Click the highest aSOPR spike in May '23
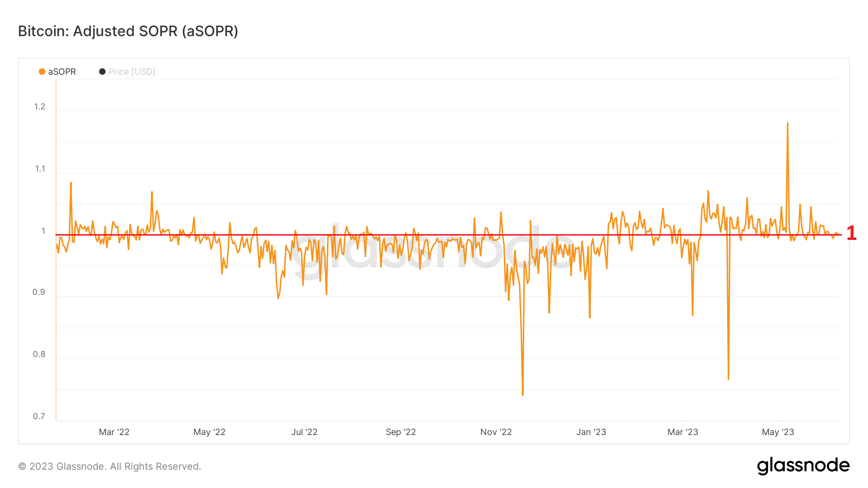 pyautogui.click(x=787, y=124)
